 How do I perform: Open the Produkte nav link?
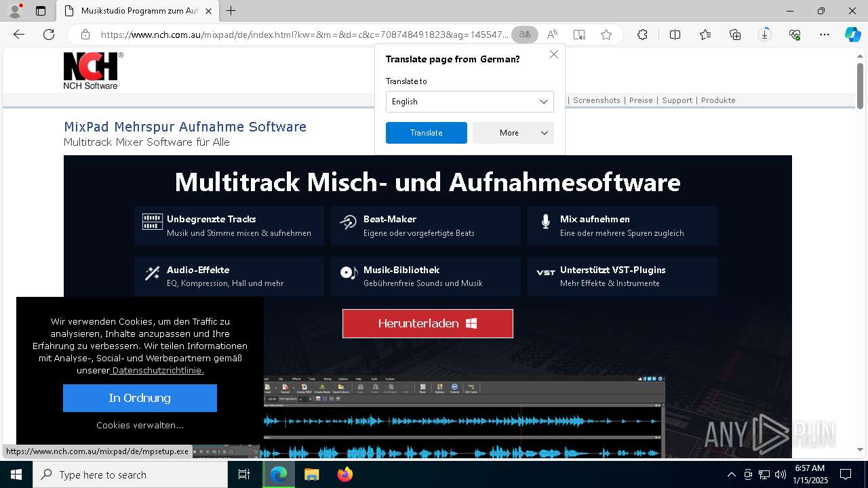[718, 100]
